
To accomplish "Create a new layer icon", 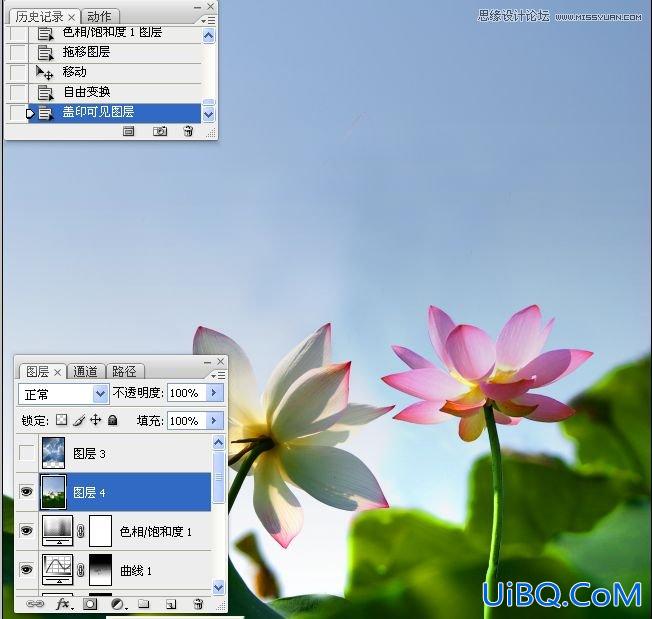I will point(171,604).
